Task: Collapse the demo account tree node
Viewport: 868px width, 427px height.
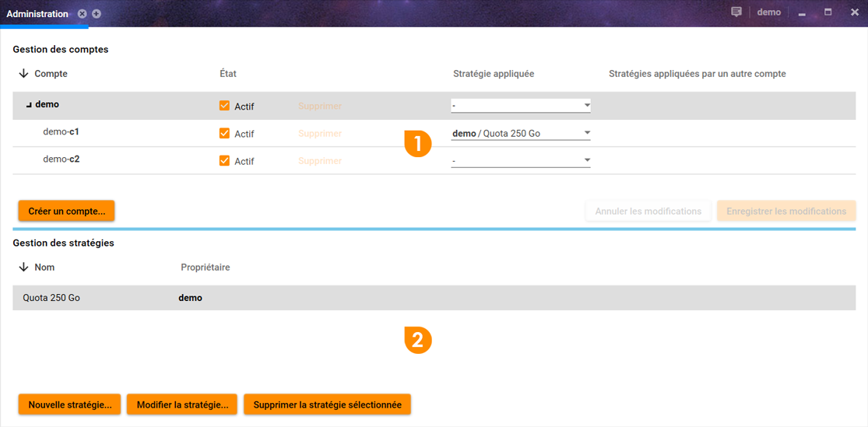Action: tap(29, 105)
